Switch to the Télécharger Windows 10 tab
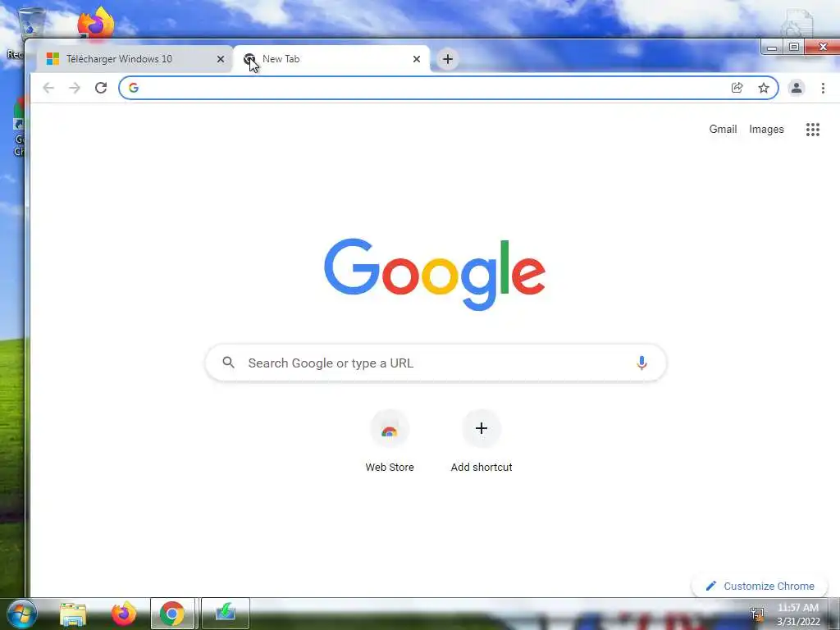Image resolution: width=840 pixels, height=630 pixels. coord(134,59)
